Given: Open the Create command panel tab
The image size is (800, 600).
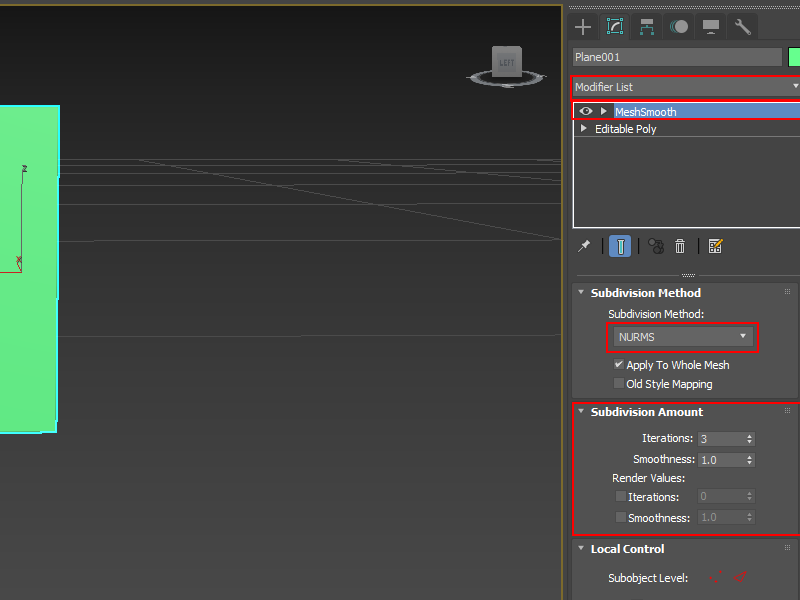Looking at the screenshot, I should [x=583, y=27].
